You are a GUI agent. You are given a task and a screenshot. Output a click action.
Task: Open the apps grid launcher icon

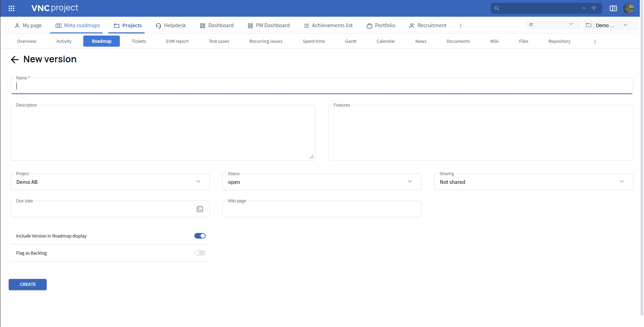tap(11, 8)
